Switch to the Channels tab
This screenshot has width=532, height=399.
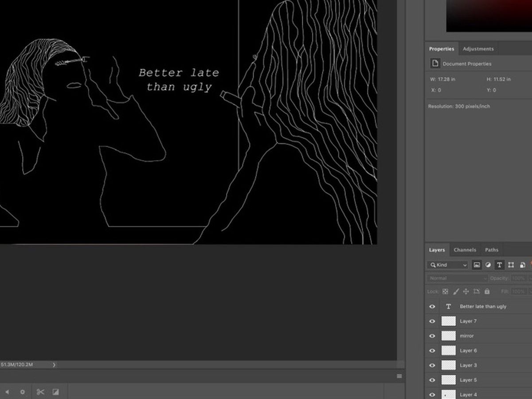click(465, 250)
